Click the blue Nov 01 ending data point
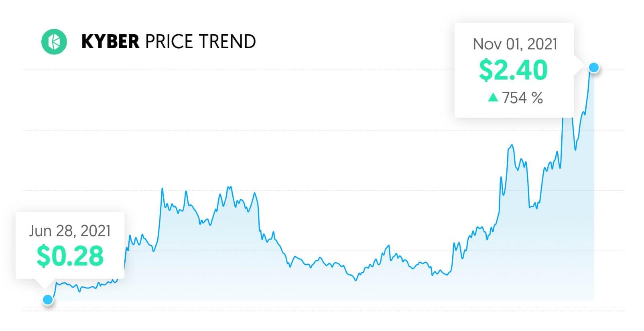The height and width of the screenshot is (331, 644). [594, 67]
